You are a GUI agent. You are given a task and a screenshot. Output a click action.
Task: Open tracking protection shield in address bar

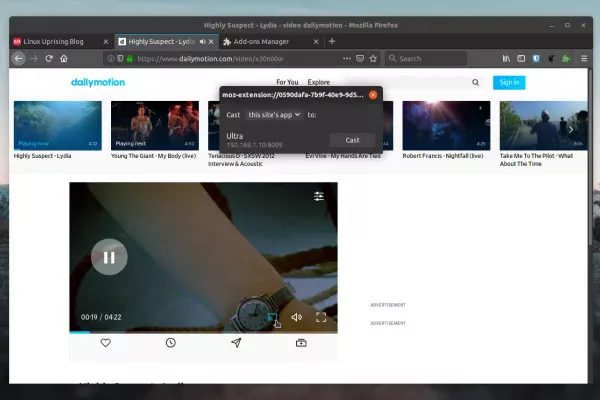click(x=120, y=59)
